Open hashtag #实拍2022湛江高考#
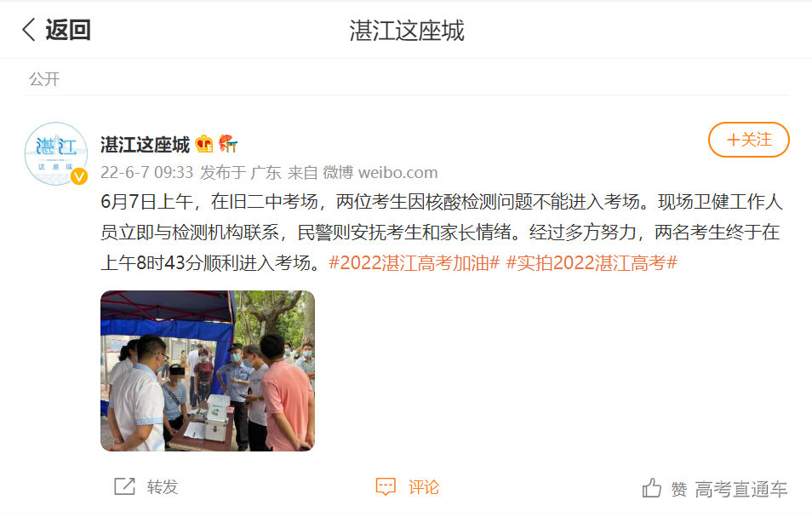 tap(592, 263)
